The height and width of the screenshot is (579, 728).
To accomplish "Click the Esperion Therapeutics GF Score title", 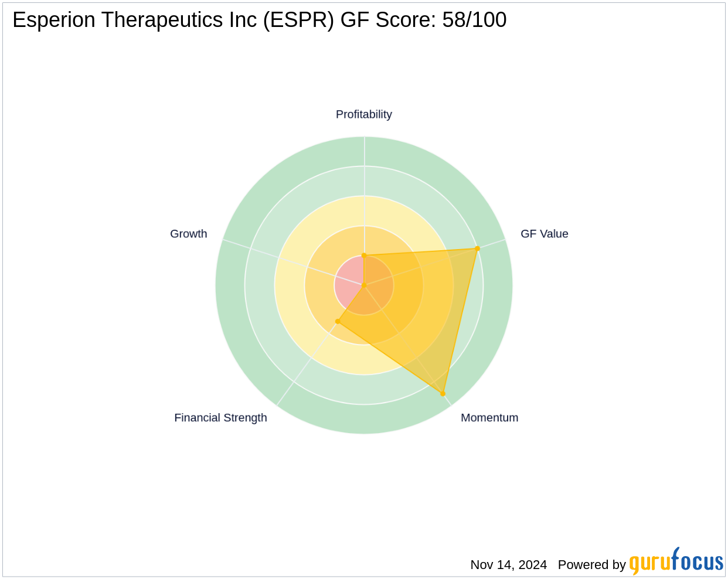I will click(x=259, y=20).
